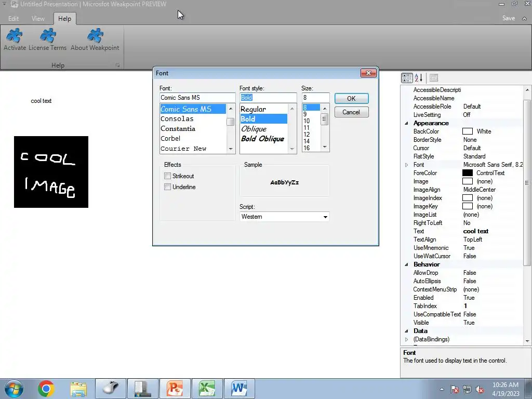
Task: Open File Explorer from the taskbar
Action: coord(78,389)
